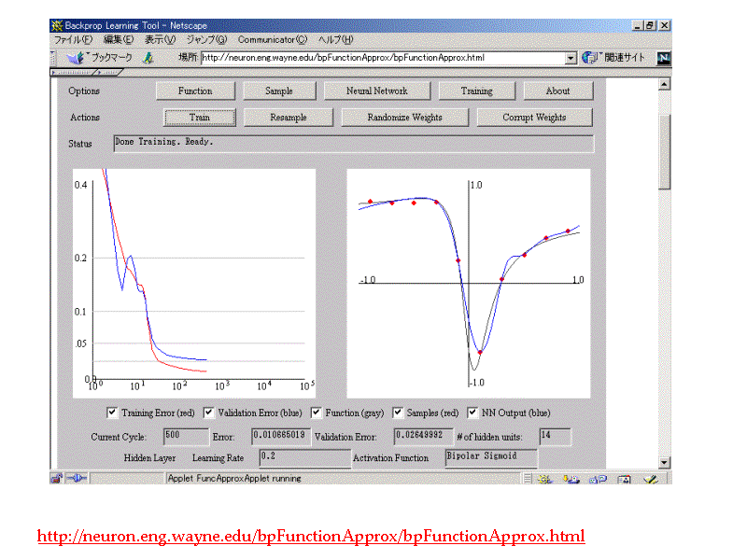Open the ファイル (File) menu
747x560 pixels.
[x=73, y=40]
